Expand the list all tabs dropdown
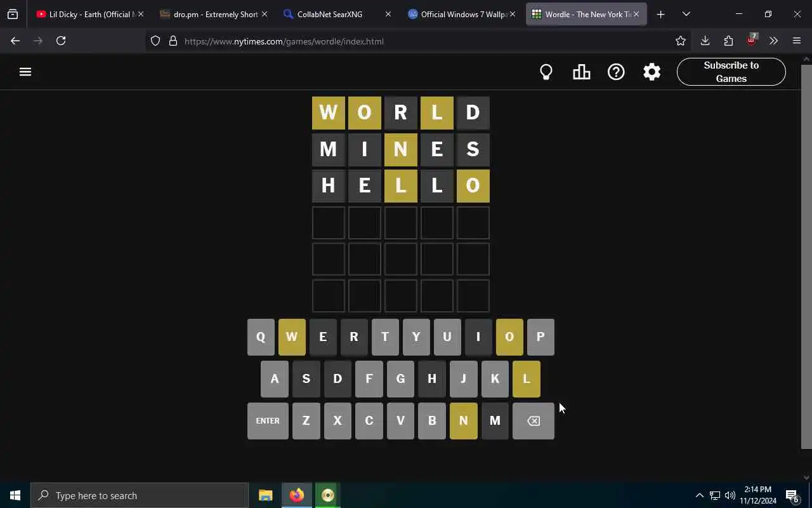The image size is (812, 508). tap(686, 14)
